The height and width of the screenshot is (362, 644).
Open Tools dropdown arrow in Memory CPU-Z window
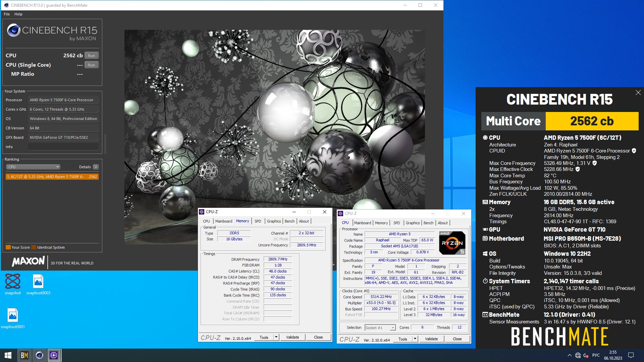coord(276,338)
